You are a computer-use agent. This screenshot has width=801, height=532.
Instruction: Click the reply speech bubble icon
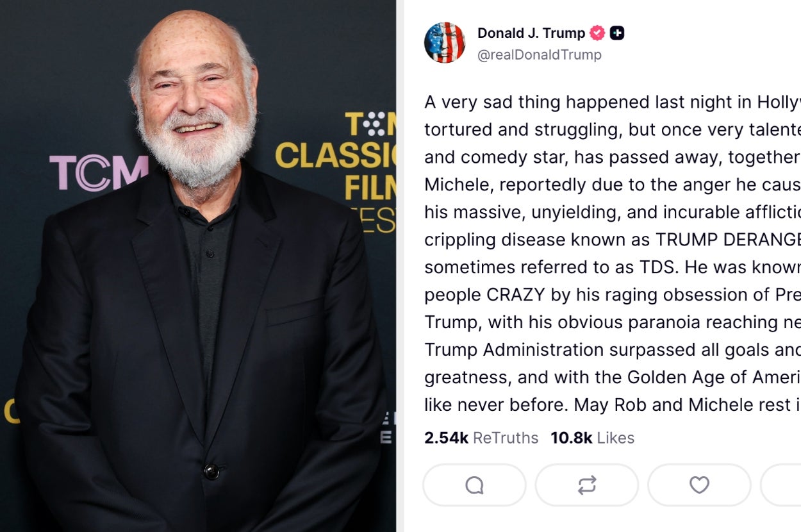(474, 485)
